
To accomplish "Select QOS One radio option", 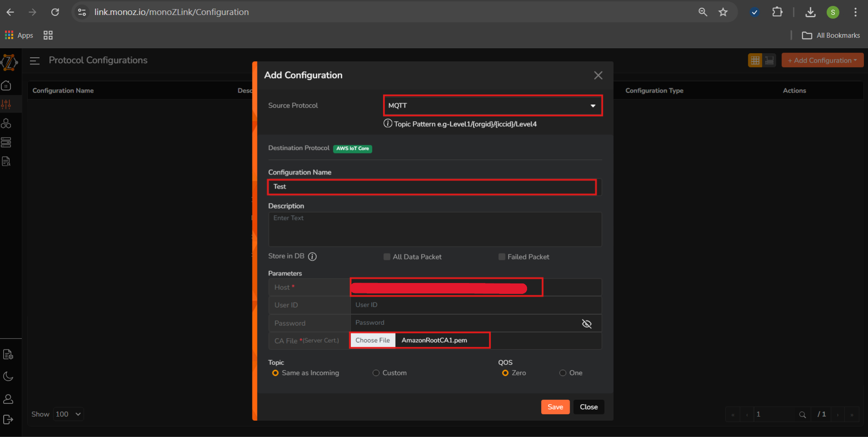I will coord(562,373).
